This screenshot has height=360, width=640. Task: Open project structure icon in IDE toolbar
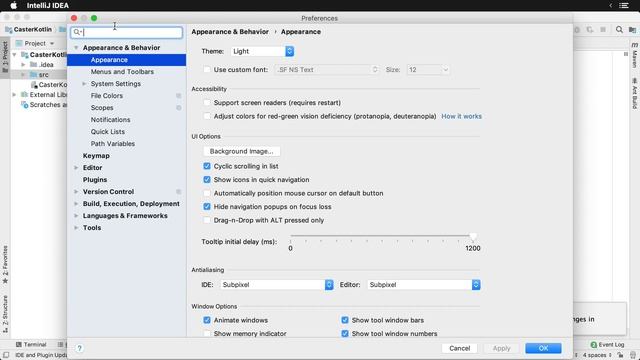tap(632, 29)
